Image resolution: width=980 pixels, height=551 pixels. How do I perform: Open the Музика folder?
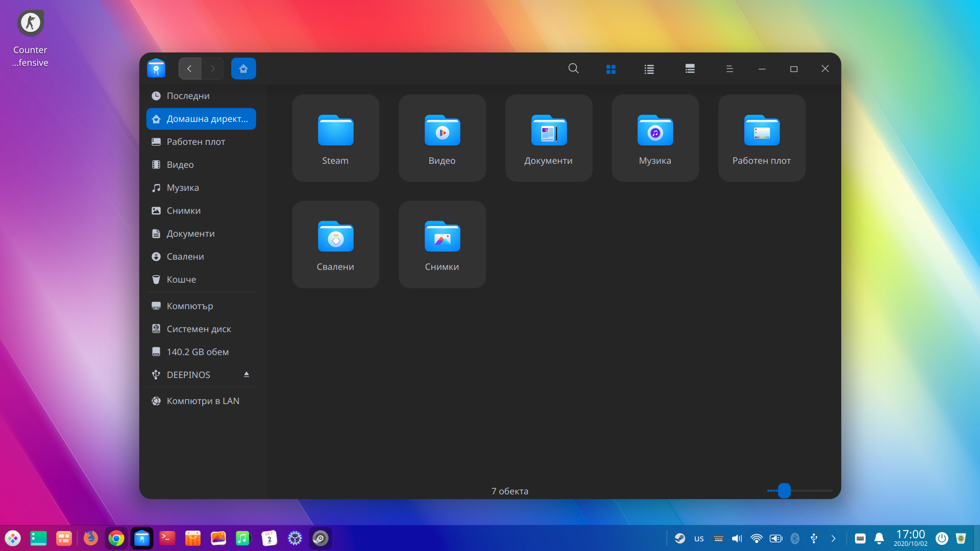point(655,138)
